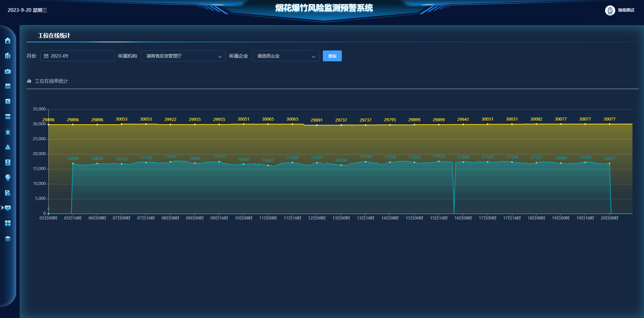
Task: Click the user avatar icon
Action: (x=610, y=10)
